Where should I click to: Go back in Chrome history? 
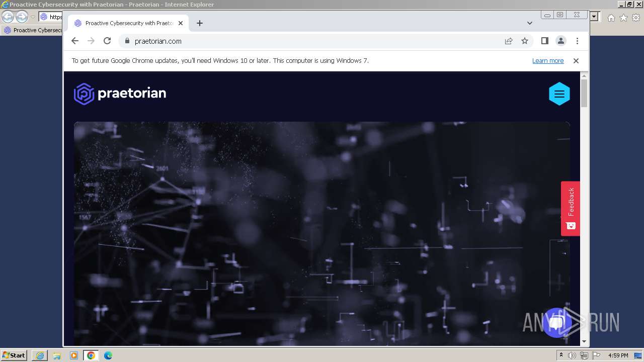75,41
